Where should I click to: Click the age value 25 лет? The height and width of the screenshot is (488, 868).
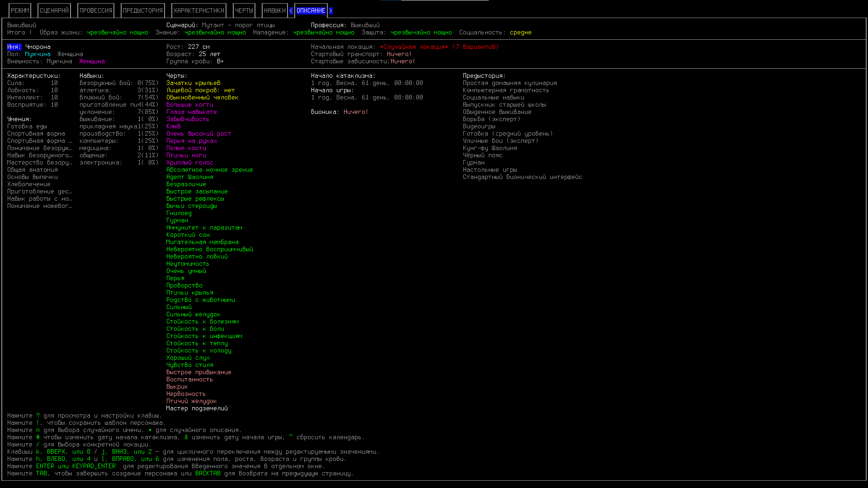point(209,54)
